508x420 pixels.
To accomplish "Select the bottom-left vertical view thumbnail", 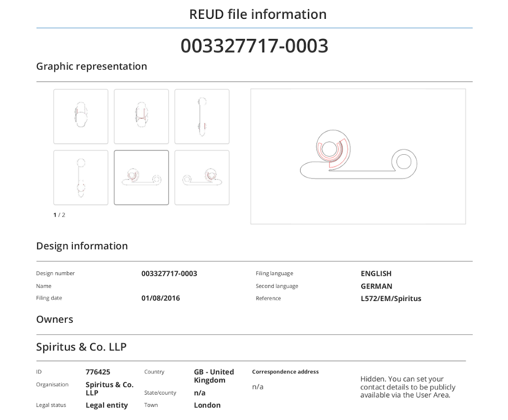I will tap(81, 178).
